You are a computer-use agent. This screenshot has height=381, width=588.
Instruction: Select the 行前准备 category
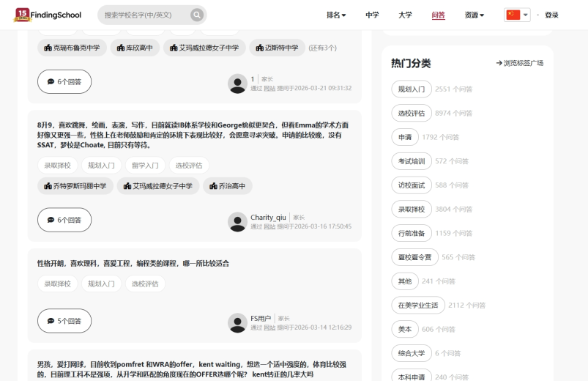click(412, 233)
